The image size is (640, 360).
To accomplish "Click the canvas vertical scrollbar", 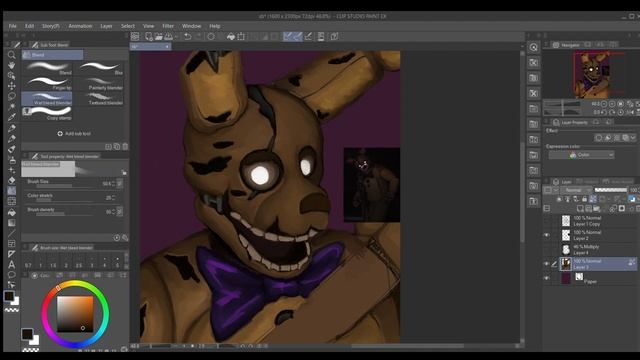I will click(x=522, y=192).
